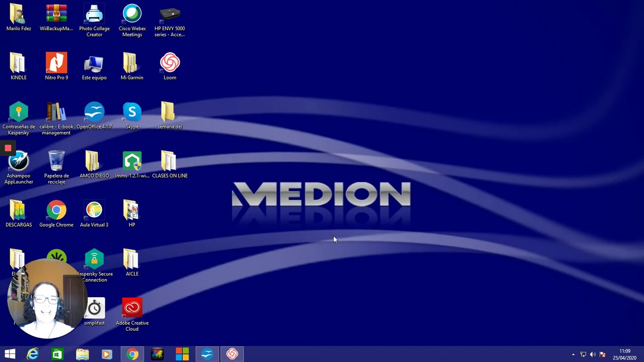Open network status tray icon

[x=583, y=354]
